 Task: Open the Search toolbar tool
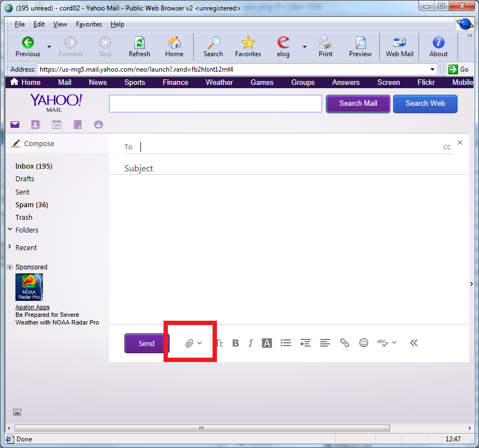click(x=213, y=46)
